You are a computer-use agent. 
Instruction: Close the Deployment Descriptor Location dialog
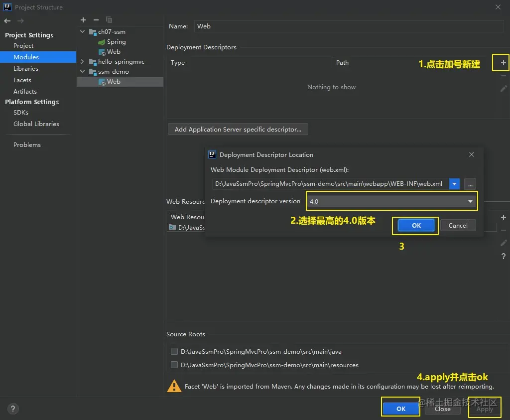[x=472, y=154]
